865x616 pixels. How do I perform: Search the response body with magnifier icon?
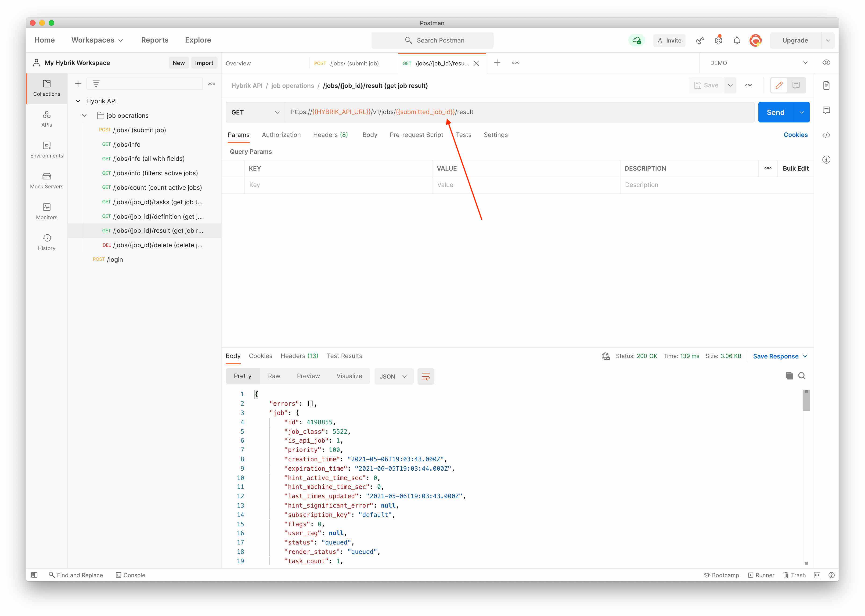coord(802,376)
